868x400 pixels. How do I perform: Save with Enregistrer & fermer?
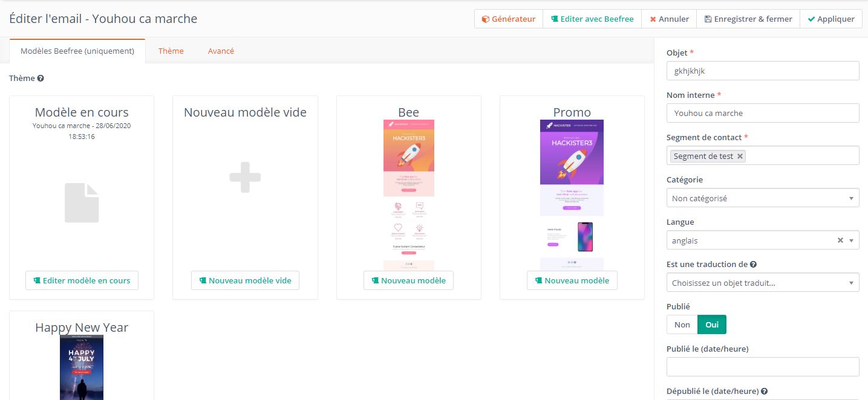coord(748,19)
